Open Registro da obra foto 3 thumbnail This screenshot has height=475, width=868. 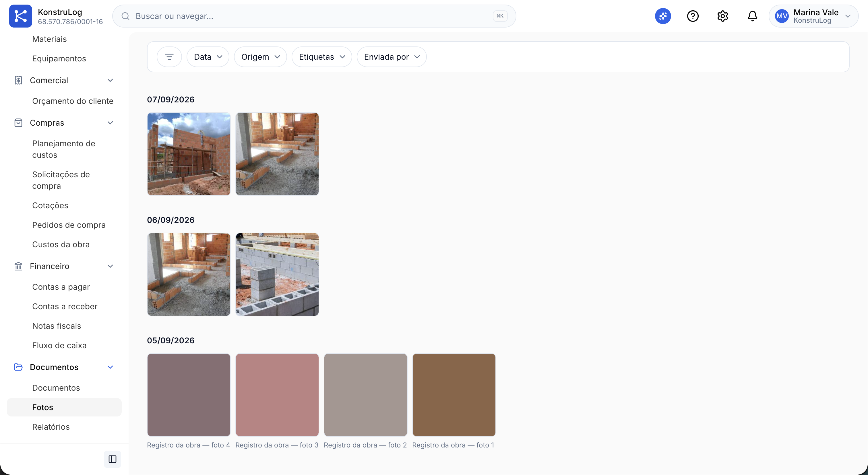(x=277, y=395)
